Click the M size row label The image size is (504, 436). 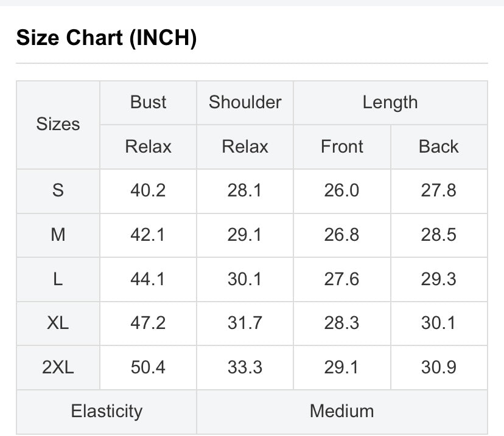click(x=58, y=235)
